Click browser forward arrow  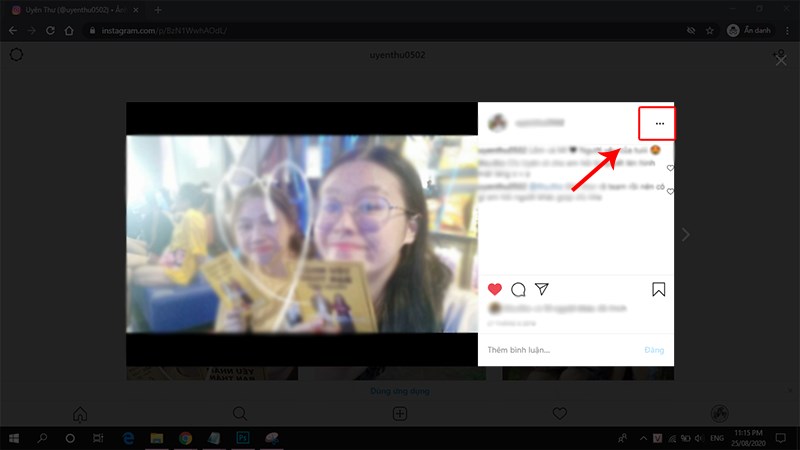click(x=32, y=31)
